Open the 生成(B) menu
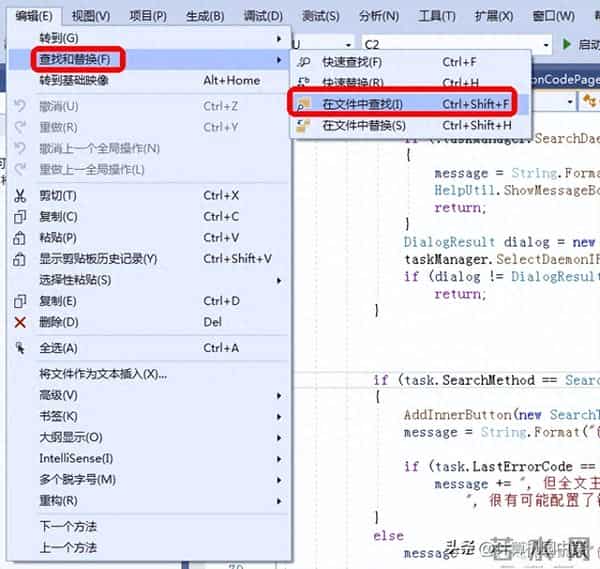The image size is (600, 569). (205, 16)
